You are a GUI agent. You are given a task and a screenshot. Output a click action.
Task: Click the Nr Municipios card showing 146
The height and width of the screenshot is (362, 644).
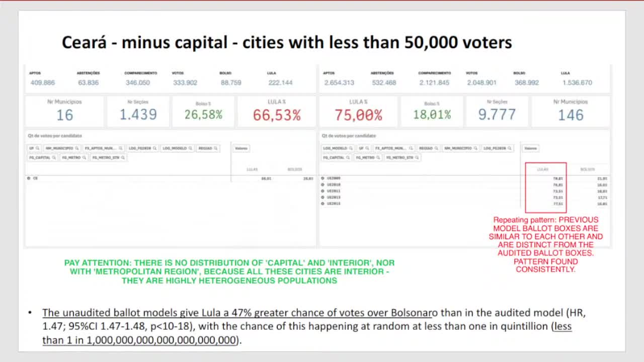(570, 112)
